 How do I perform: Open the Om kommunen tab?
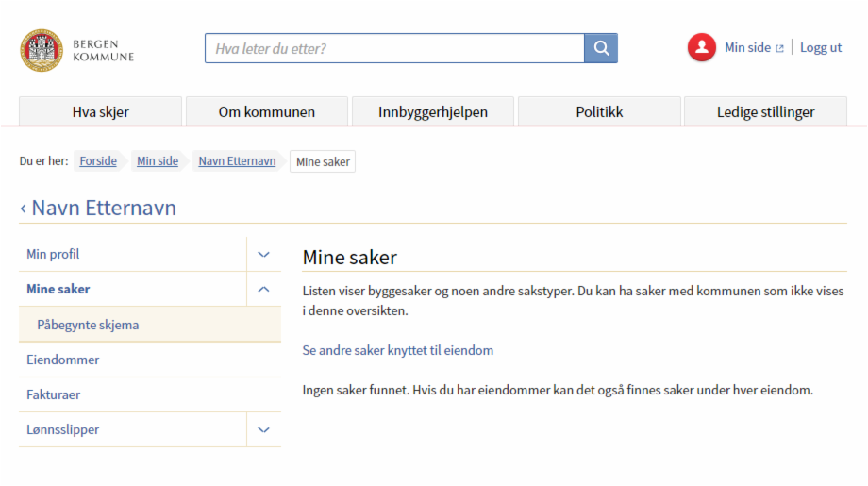tap(267, 112)
